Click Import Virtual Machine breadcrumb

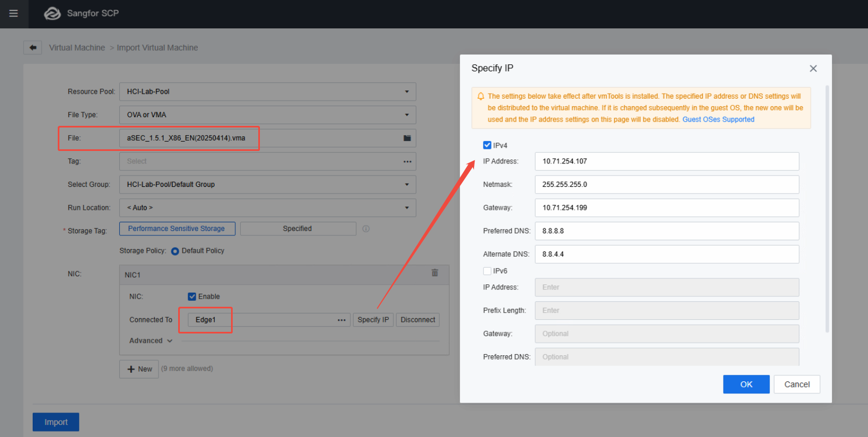(x=157, y=48)
